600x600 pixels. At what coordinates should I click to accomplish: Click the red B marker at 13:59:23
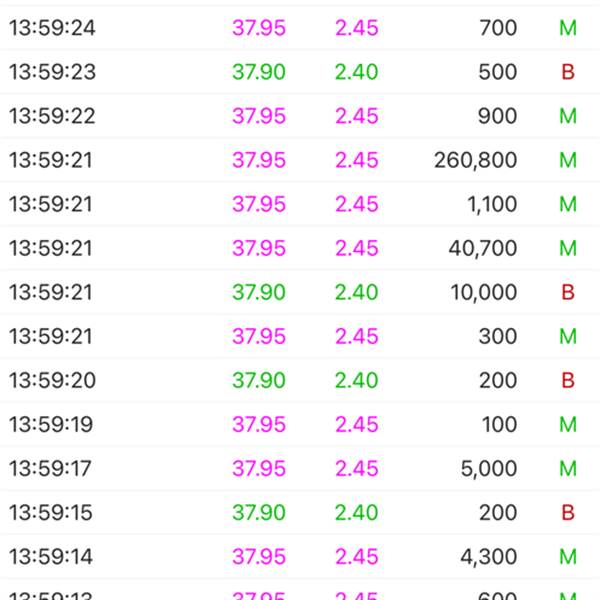pos(568,72)
